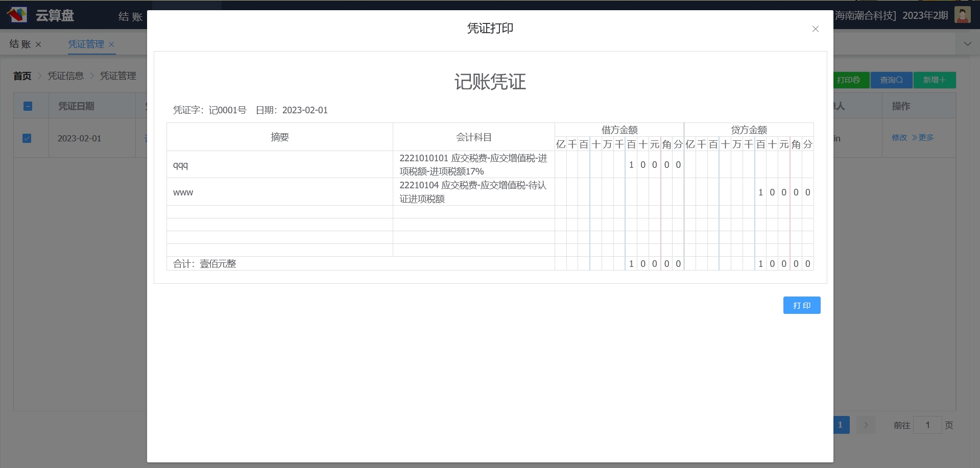This screenshot has height=468, width=980.
Task: Select page 1 in pagination
Action: [840, 425]
